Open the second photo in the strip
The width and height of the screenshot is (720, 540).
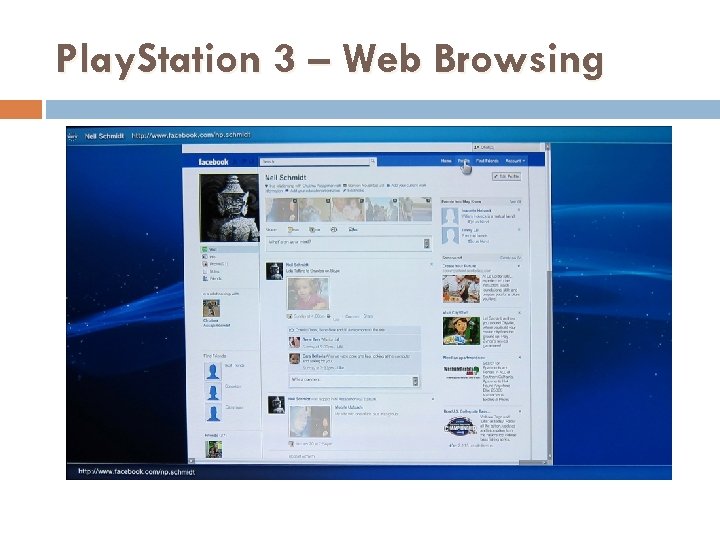[315, 210]
